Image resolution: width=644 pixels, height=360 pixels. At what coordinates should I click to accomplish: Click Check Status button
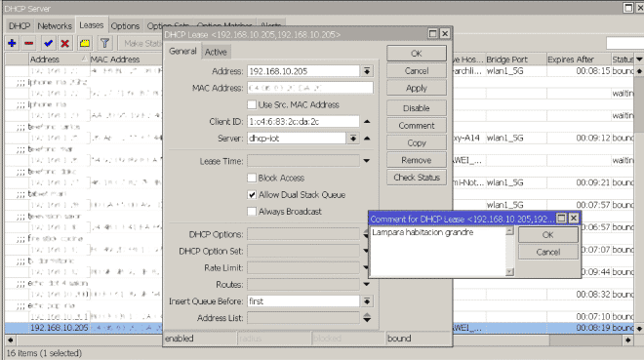click(x=417, y=178)
